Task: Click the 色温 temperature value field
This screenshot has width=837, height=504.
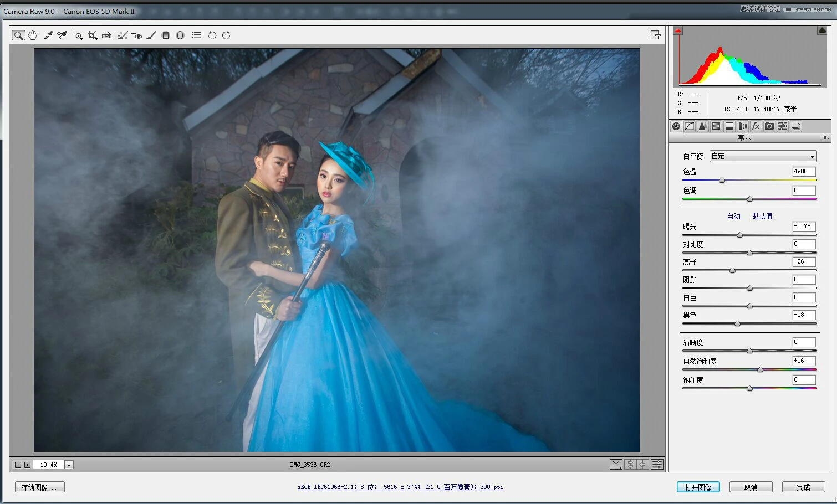Action: click(x=803, y=172)
